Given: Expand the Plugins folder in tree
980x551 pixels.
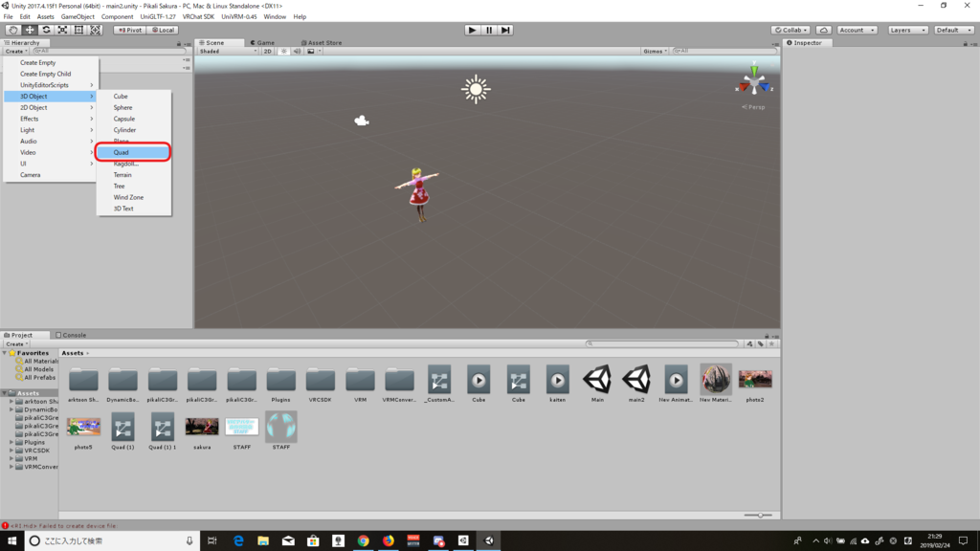Looking at the screenshot, I should point(11,442).
